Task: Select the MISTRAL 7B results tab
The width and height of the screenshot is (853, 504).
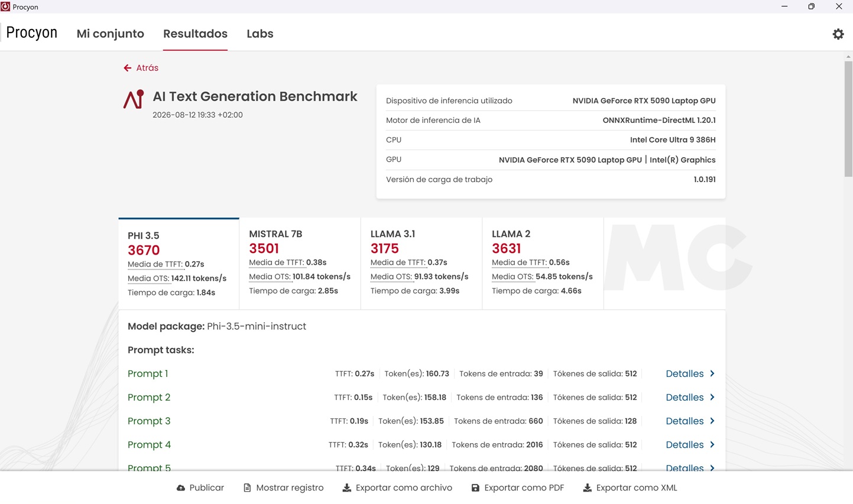Action: coord(300,263)
